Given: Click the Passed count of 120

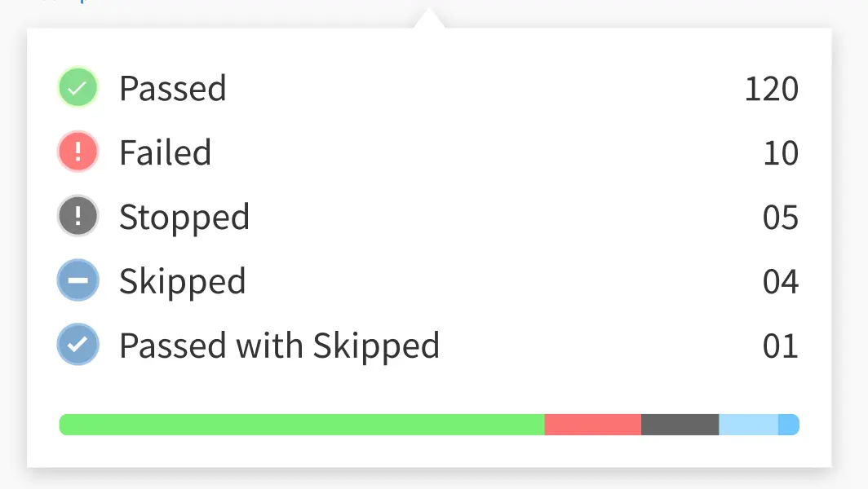Looking at the screenshot, I should [x=771, y=89].
